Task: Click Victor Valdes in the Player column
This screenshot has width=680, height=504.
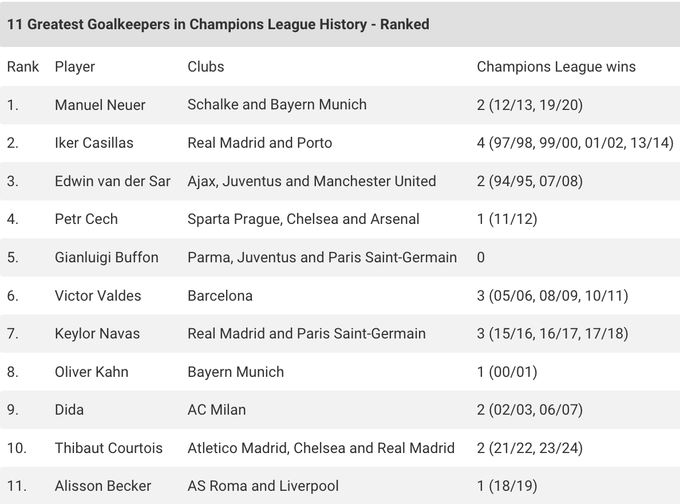Action: pyautogui.click(x=98, y=296)
